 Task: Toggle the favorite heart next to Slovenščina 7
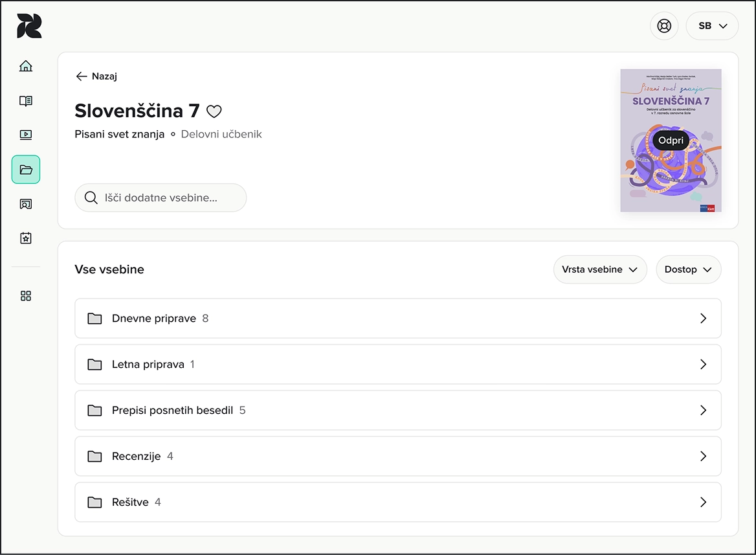pos(214,111)
